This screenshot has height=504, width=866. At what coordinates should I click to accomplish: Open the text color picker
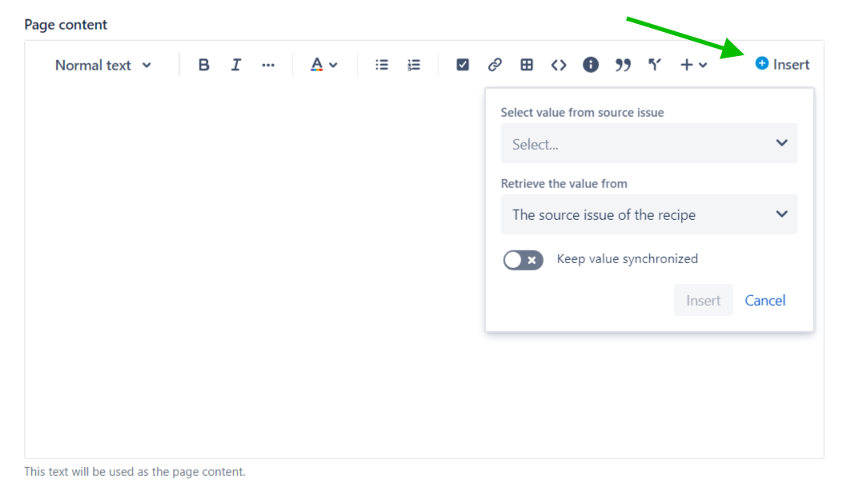[x=323, y=65]
